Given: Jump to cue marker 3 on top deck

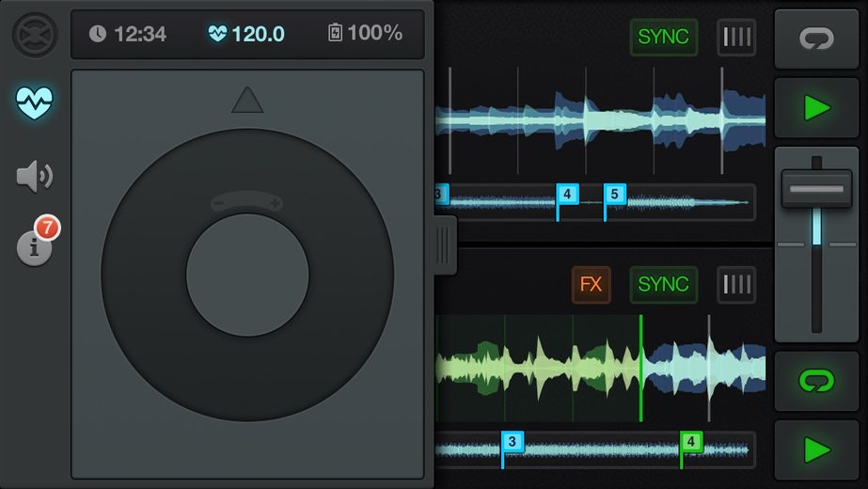Looking at the screenshot, I should [x=442, y=195].
